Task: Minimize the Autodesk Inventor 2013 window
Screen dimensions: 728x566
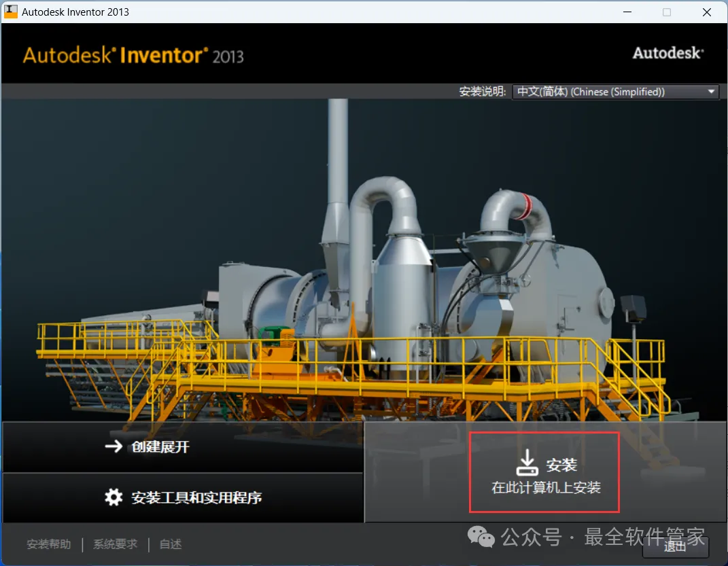Action: click(627, 12)
